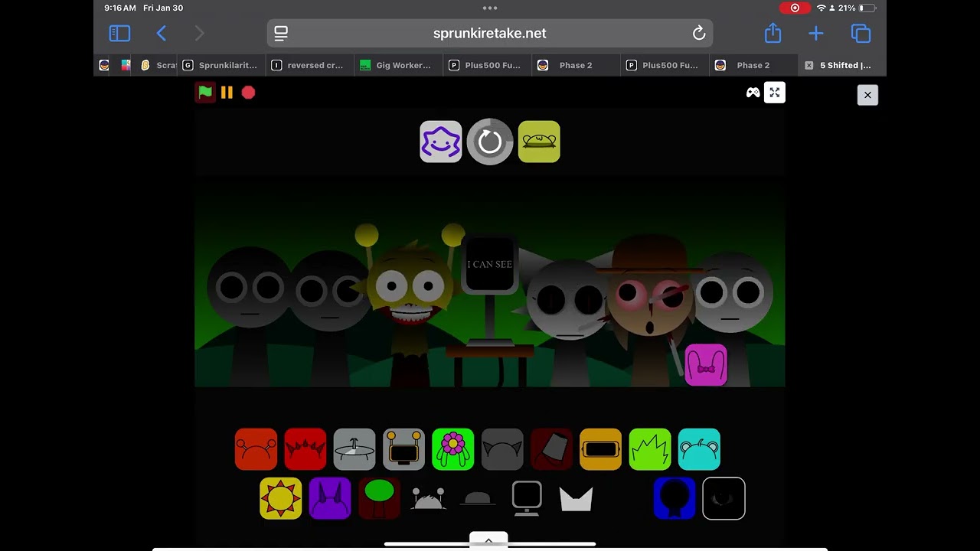This screenshot has width=980, height=551.
Task: Select the olive yellow hat icon
Action: coord(539,142)
